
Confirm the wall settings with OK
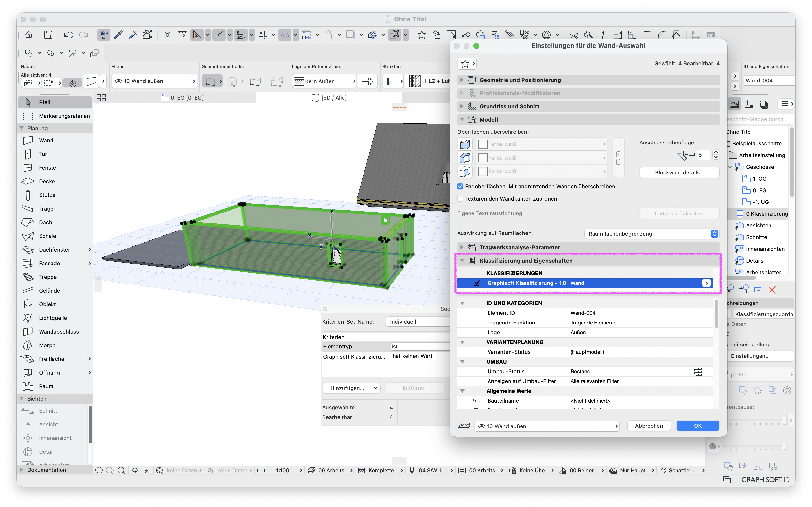click(697, 426)
